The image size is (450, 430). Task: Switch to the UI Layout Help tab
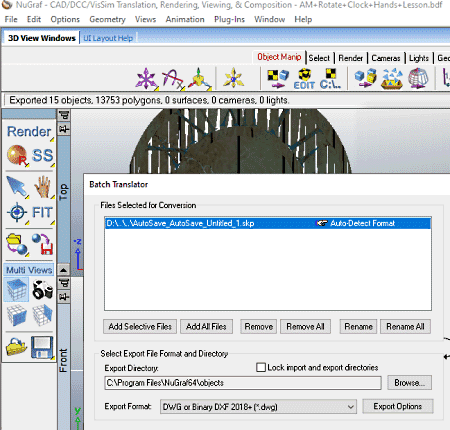click(x=108, y=38)
